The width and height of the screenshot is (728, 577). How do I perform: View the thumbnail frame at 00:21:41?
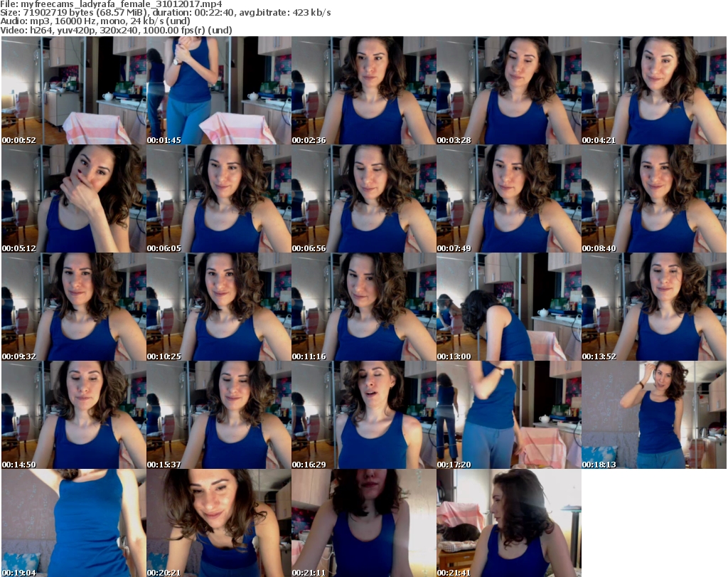(508, 523)
